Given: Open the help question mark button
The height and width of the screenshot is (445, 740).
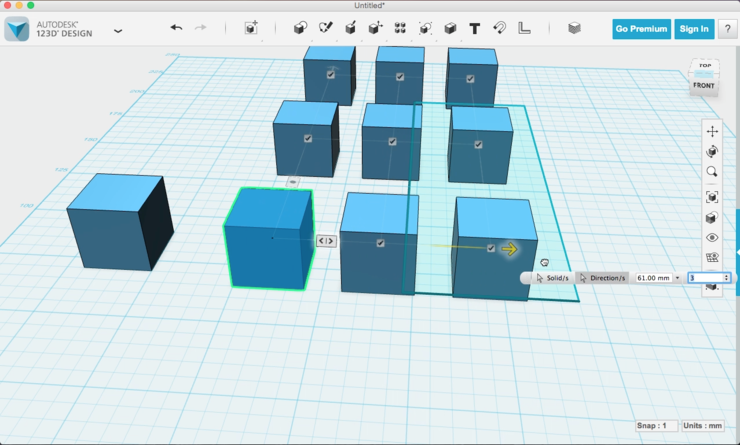Looking at the screenshot, I should click(727, 29).
